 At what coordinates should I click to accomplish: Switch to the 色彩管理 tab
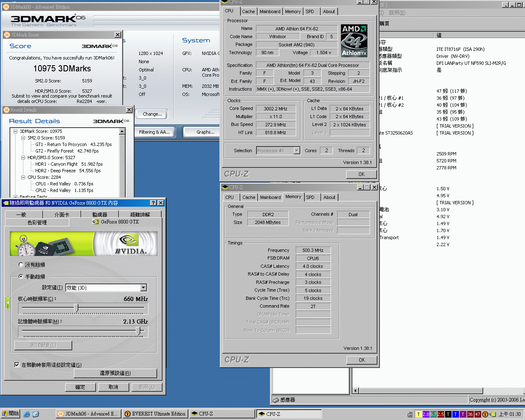tap(37, 222)
